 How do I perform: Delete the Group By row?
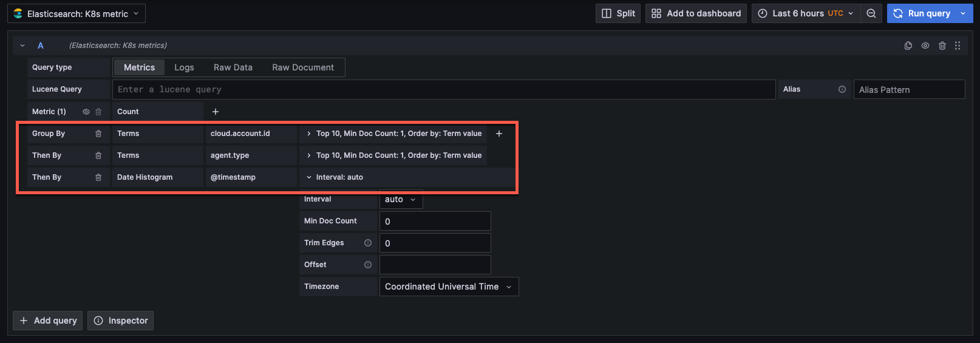pos(98,134)
